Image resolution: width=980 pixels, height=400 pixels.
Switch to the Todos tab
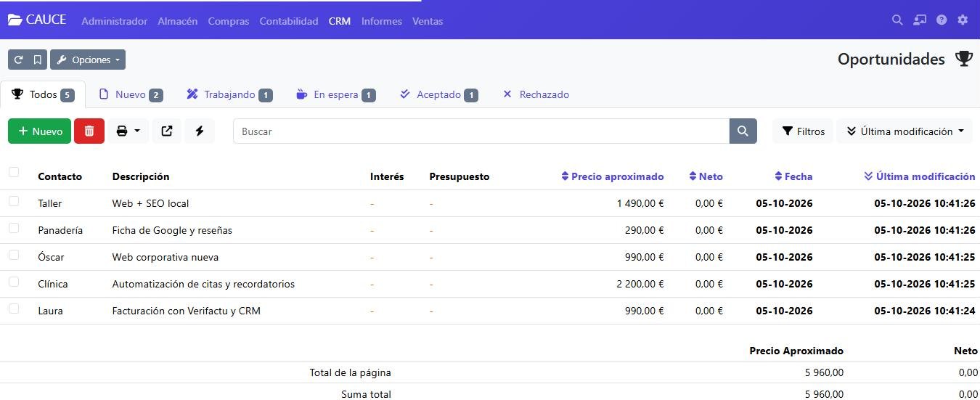(x=43, y=94)
